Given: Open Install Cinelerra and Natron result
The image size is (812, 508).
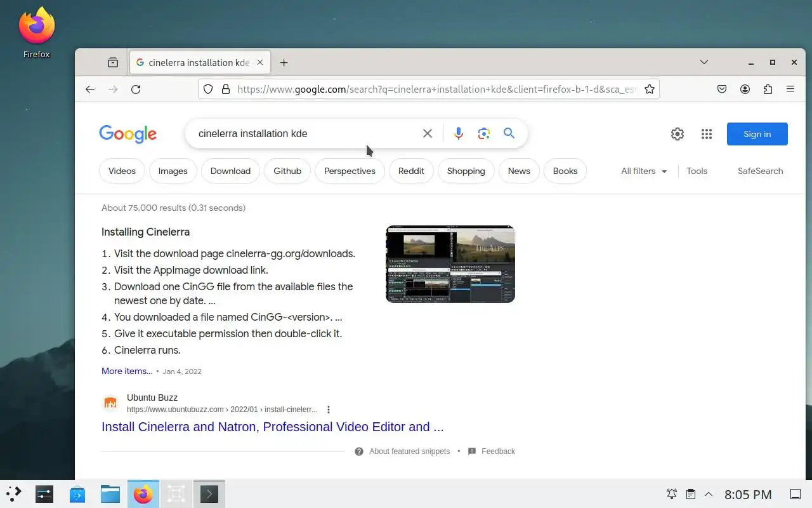Looking at the screenshot, I should [272, 427].
